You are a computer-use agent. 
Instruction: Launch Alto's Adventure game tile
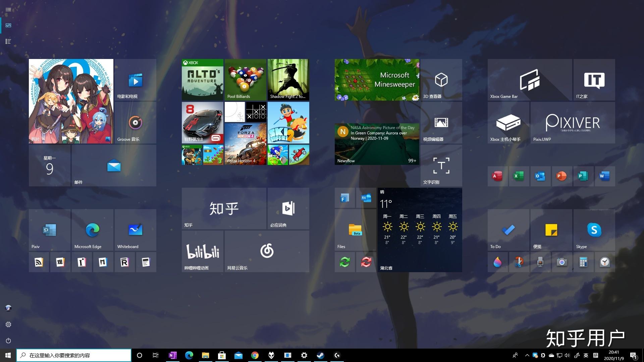pyautogui.click(x=202, y=80)
